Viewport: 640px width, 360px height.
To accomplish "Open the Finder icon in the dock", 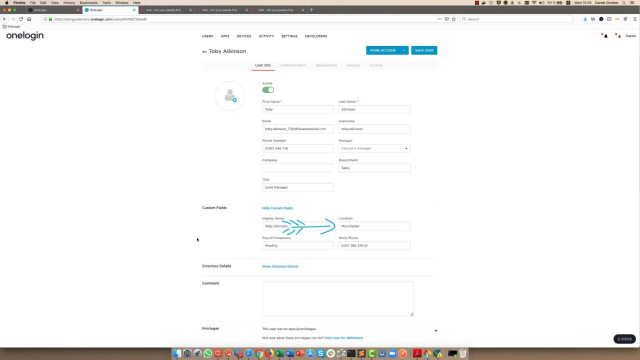I will [x=177, y=353].
